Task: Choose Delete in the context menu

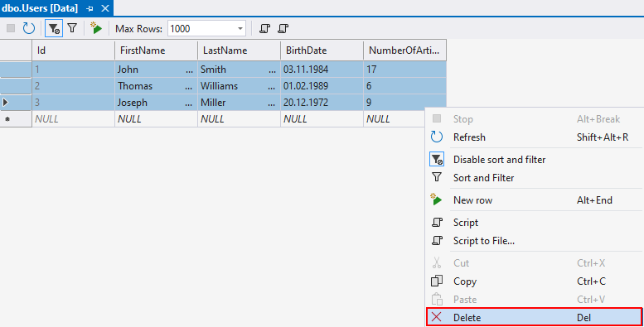Action: tap(534, 317)
